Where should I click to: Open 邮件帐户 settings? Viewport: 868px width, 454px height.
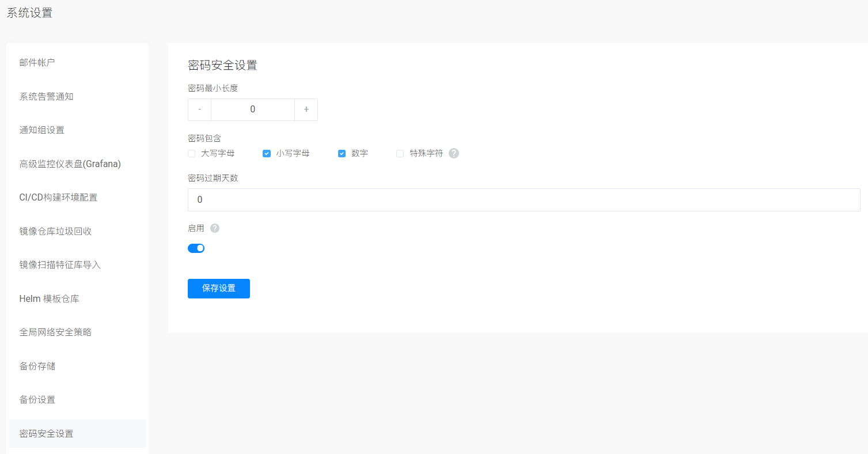pyautogui.click(x=37, y=63)
